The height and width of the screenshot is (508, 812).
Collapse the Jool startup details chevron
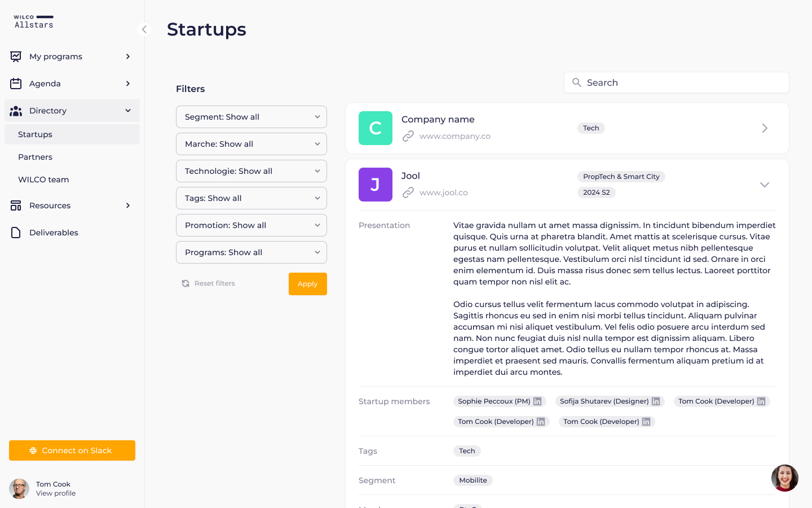765,185
